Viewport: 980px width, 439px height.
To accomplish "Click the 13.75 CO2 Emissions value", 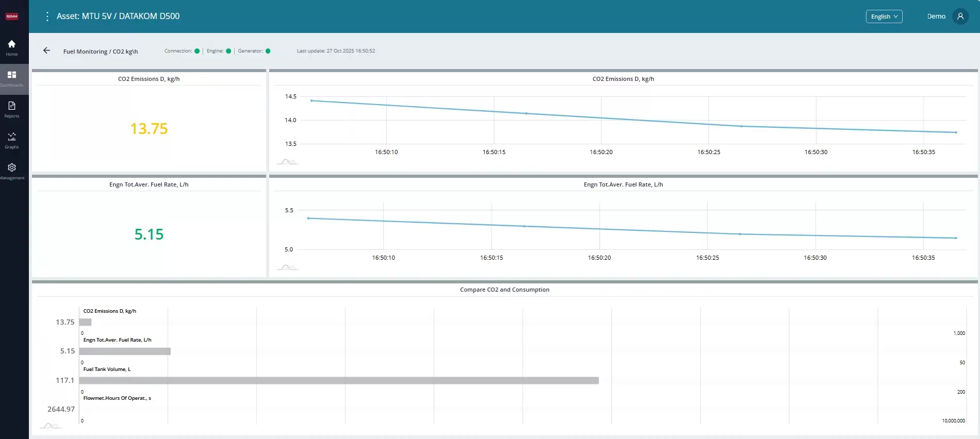I will 149,129.
